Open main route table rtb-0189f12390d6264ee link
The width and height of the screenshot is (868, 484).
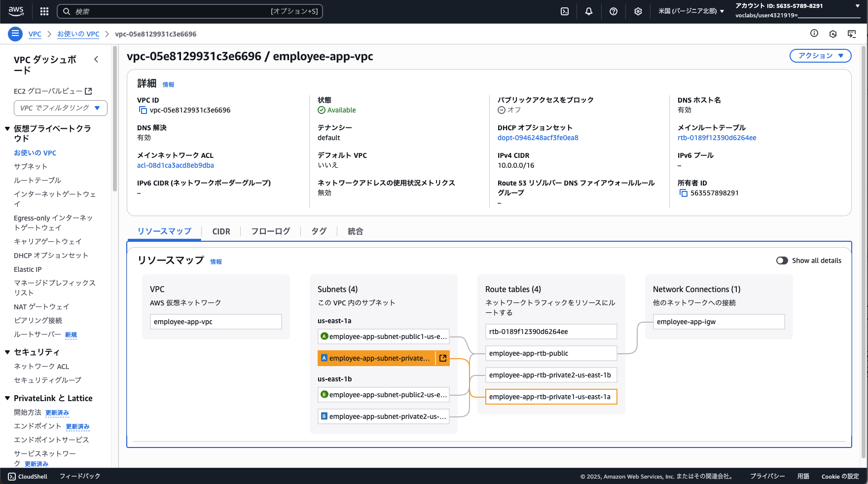(x=717, y=138)
